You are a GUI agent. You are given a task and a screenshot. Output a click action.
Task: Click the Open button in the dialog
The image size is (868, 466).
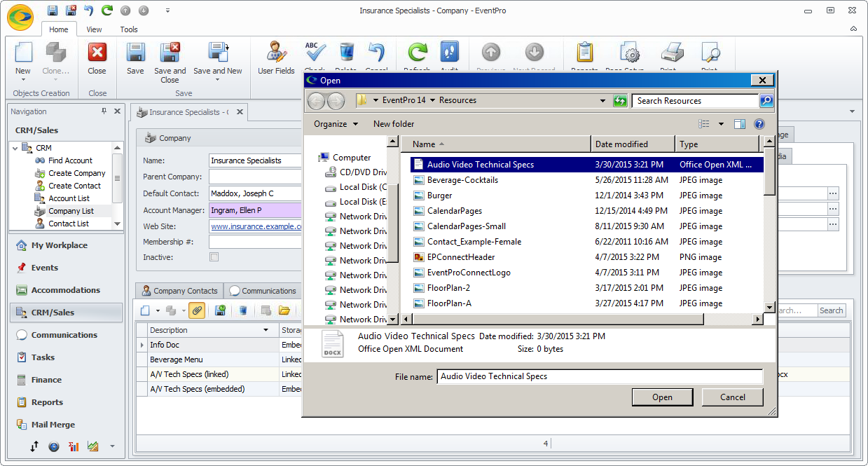click(662, 397)
